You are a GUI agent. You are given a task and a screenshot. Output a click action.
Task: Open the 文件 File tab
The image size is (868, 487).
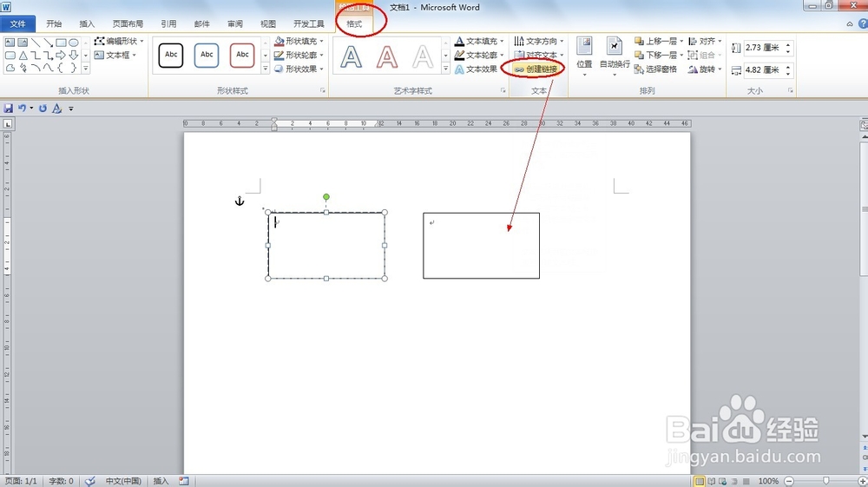17,23
